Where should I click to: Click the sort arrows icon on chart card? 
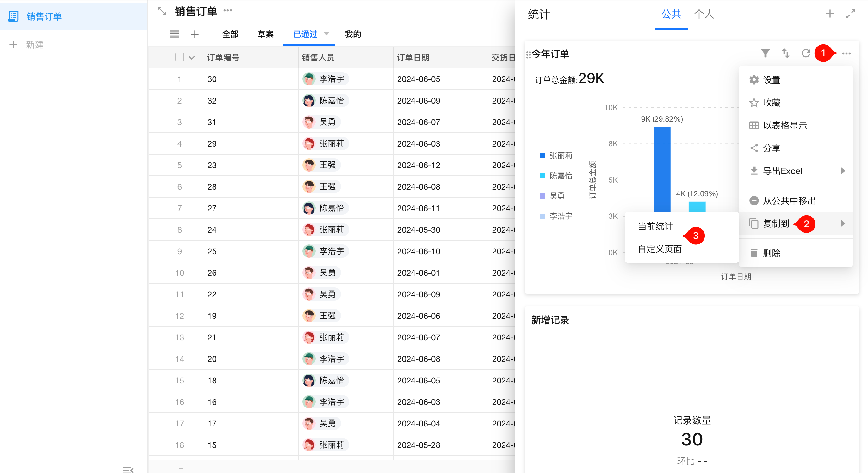[x=785, y=53]
